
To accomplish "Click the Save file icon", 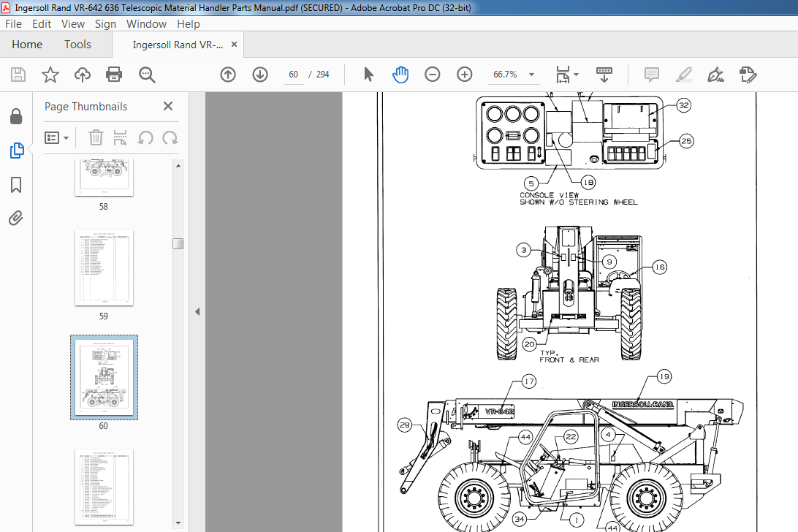I will click(x=18, y=75).
